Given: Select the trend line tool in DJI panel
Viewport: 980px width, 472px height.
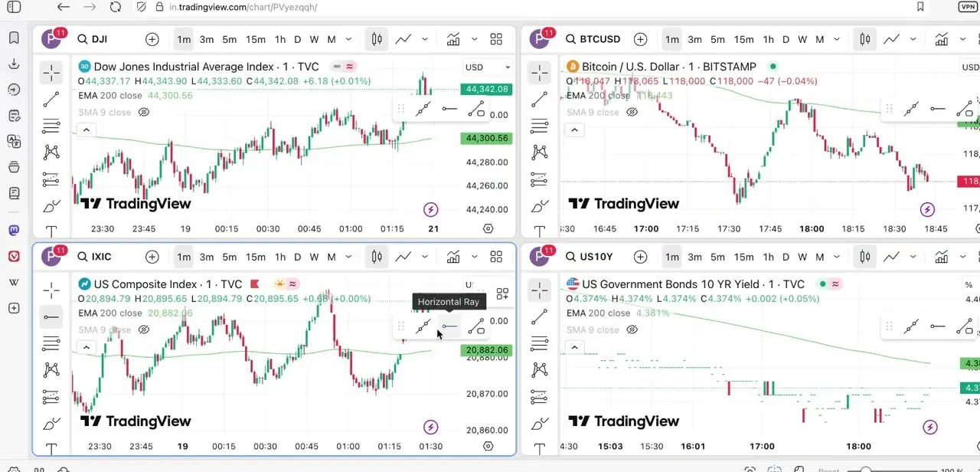Looking at the screenshot, I should [51, 100].
